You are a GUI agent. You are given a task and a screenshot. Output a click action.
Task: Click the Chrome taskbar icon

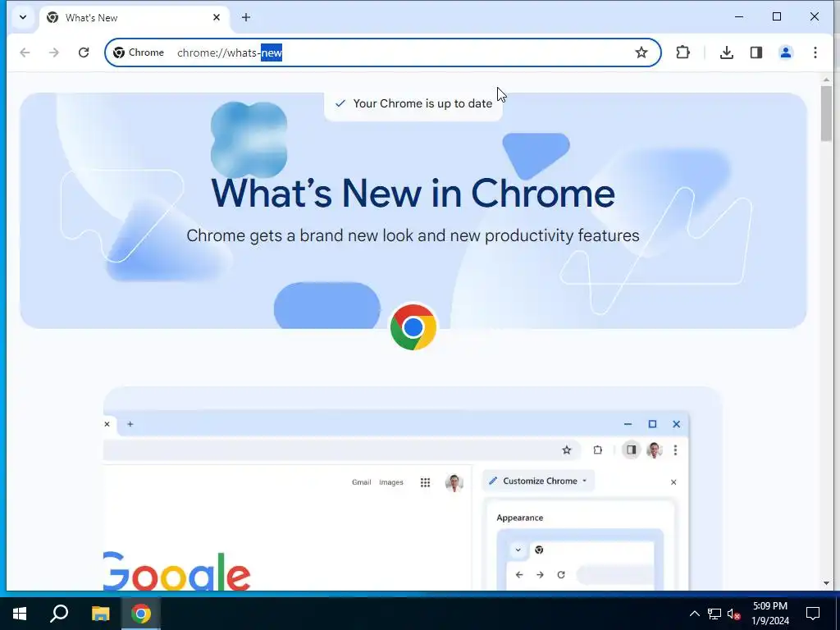[x=141, y=614]
